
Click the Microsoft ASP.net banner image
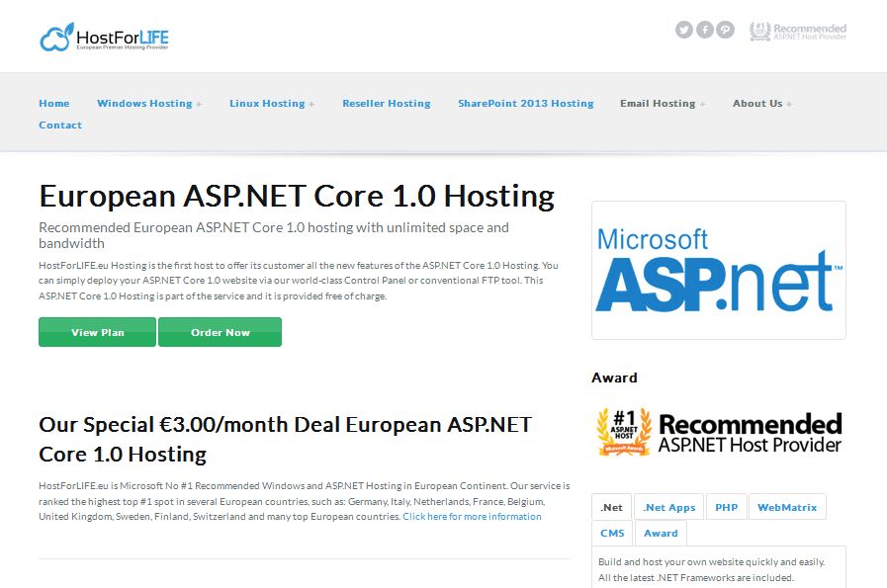719,270
